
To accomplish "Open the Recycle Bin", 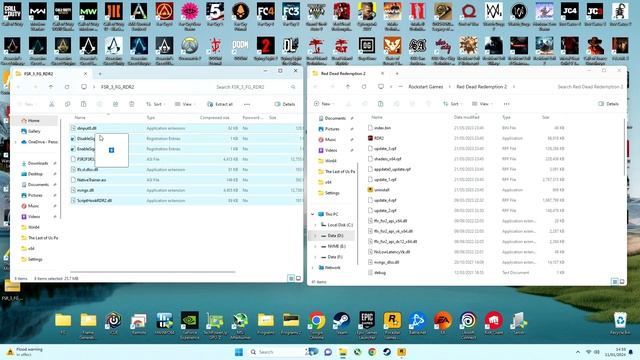I will click(620, 324).
